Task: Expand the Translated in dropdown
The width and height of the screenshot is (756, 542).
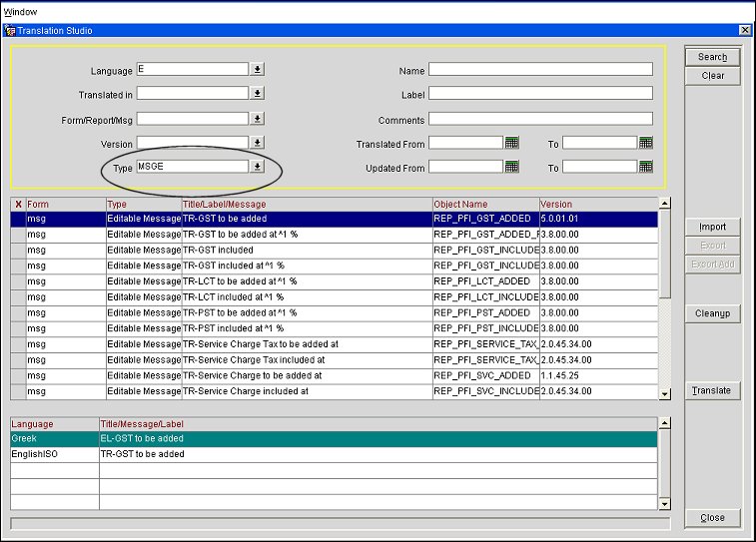Action: (257, 93)
